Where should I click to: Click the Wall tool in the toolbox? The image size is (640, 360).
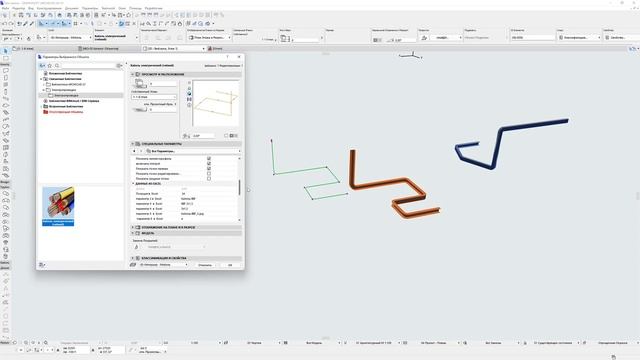click(x=5, y=71)
